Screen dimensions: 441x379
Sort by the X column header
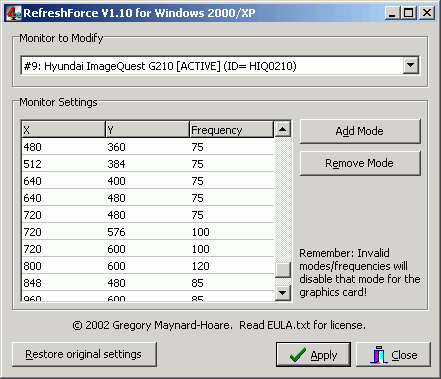coord(63,129)
